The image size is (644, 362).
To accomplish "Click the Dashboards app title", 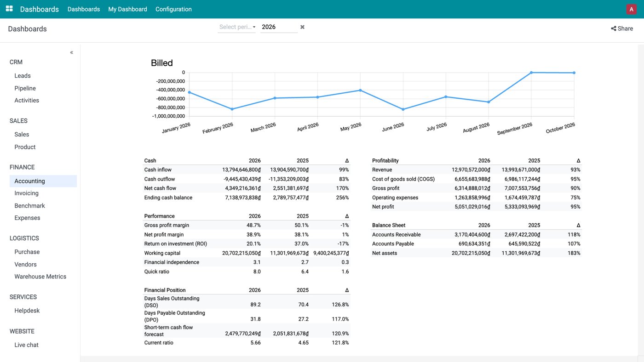I will [39, 9].
